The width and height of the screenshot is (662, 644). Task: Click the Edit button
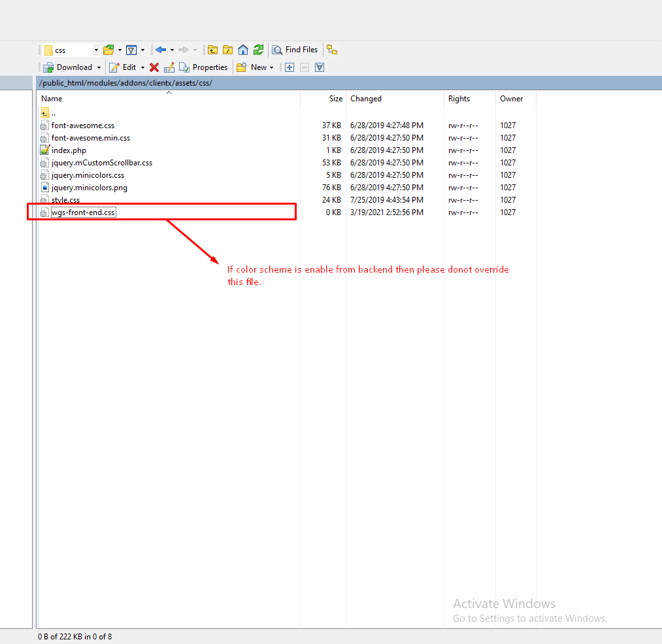pos(124,67)
